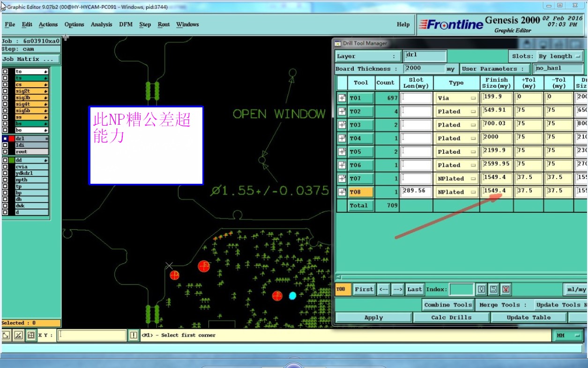Viewport: 588px width, 368px height.
Task: Open the T01 Type 'Via' dropdown
Action: coord(456,98)
